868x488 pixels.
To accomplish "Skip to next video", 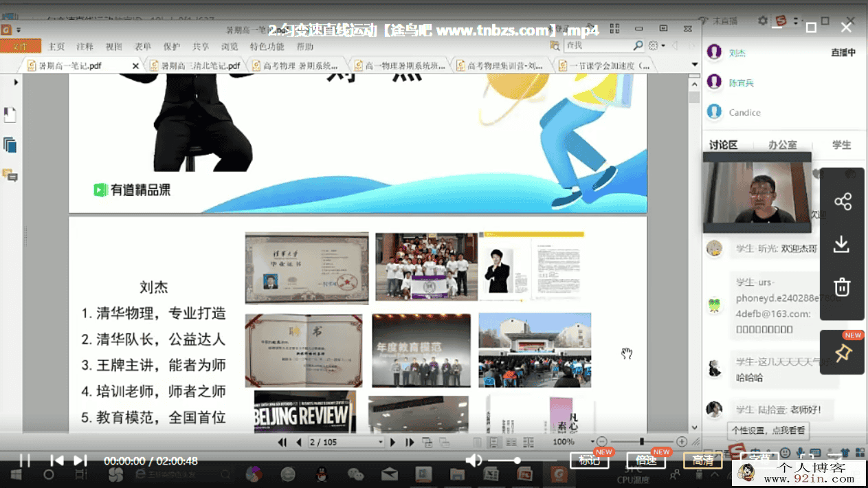I will (x=80, y=461).
